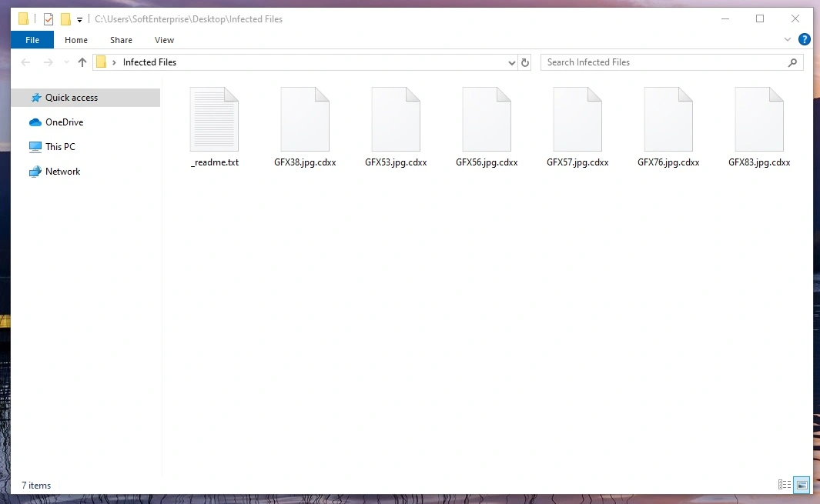Expand the recent locations dropdown arrow
This screenshot has width=820, height=504.
coord(66,62)
